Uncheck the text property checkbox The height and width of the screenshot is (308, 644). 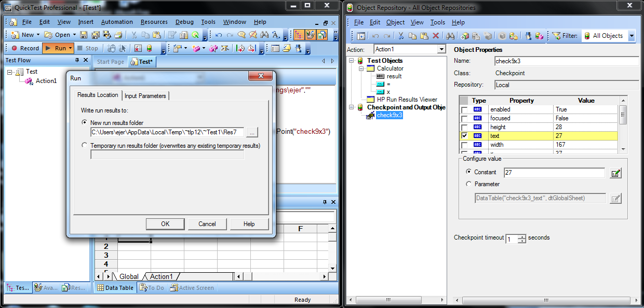[x=464, y=136]
